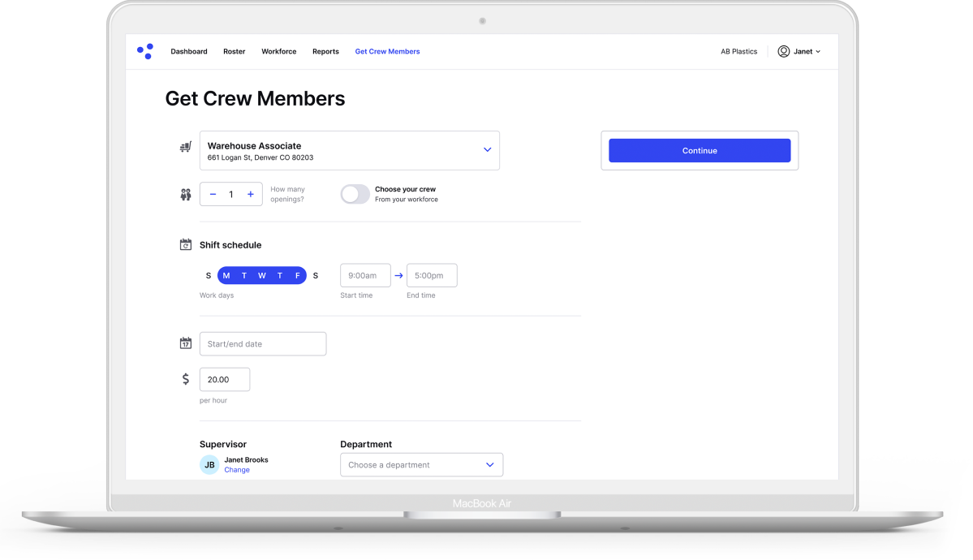Image resolution: width=973 pixels, height=560 pixels.
Task: Decrease openings with the minus button
Action: coord(213,194)
